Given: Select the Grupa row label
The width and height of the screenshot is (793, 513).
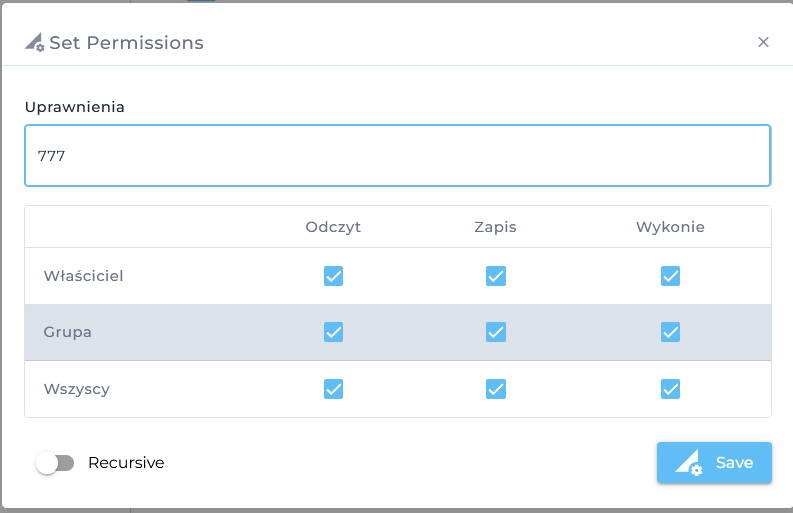Looking at the screenshot, I should 68,332.
